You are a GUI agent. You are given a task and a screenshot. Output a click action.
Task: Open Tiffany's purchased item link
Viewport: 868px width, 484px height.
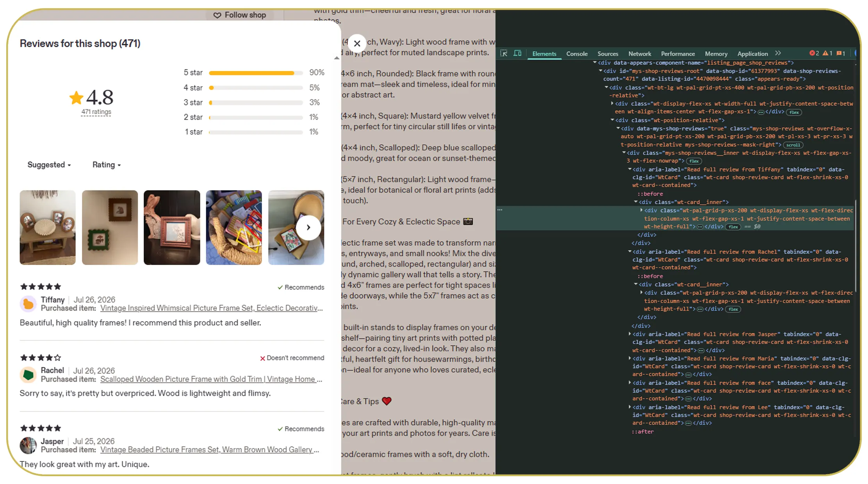(x=212, y=308)
